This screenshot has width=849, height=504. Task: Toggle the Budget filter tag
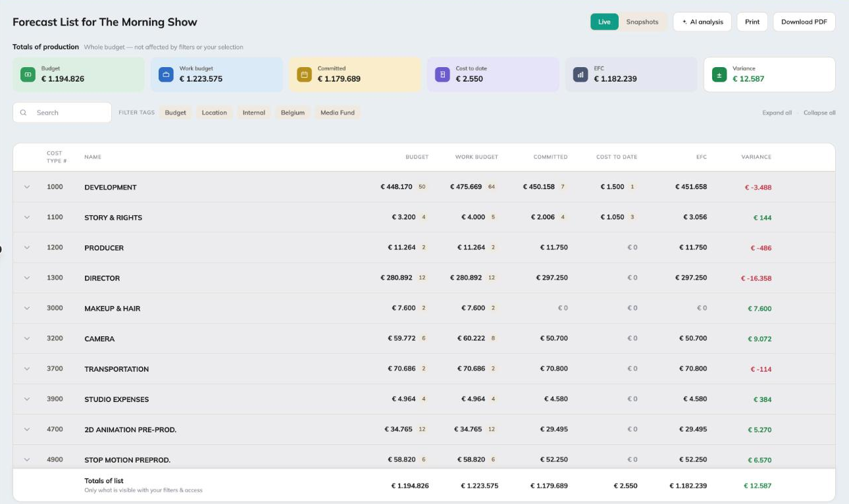pyautogui.click(x=176, y=113)
